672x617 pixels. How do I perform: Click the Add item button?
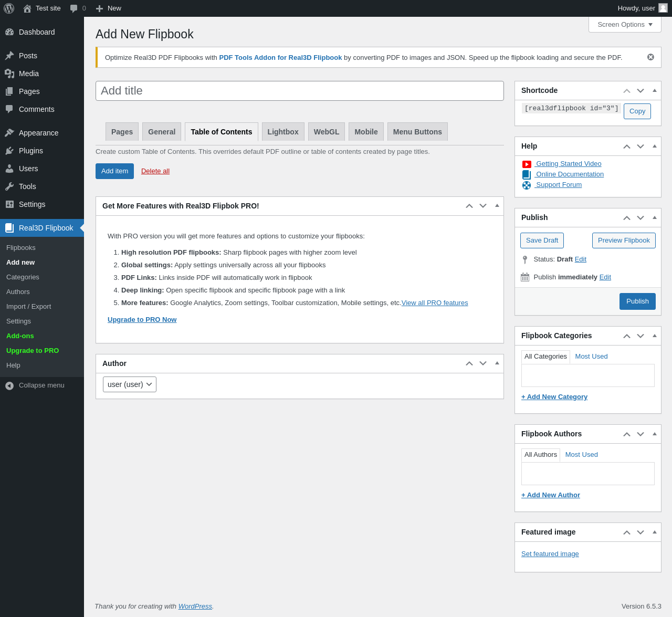114,171
